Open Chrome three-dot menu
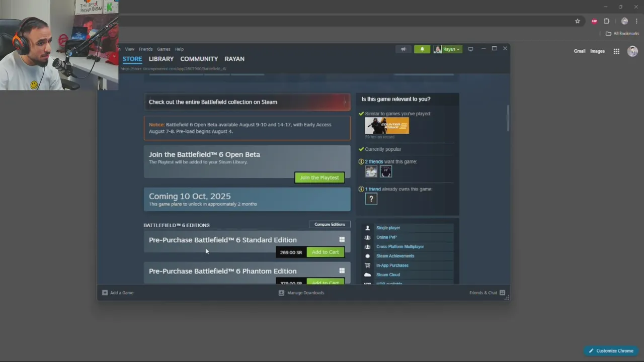The image size is (644, 362). point(637,21)
